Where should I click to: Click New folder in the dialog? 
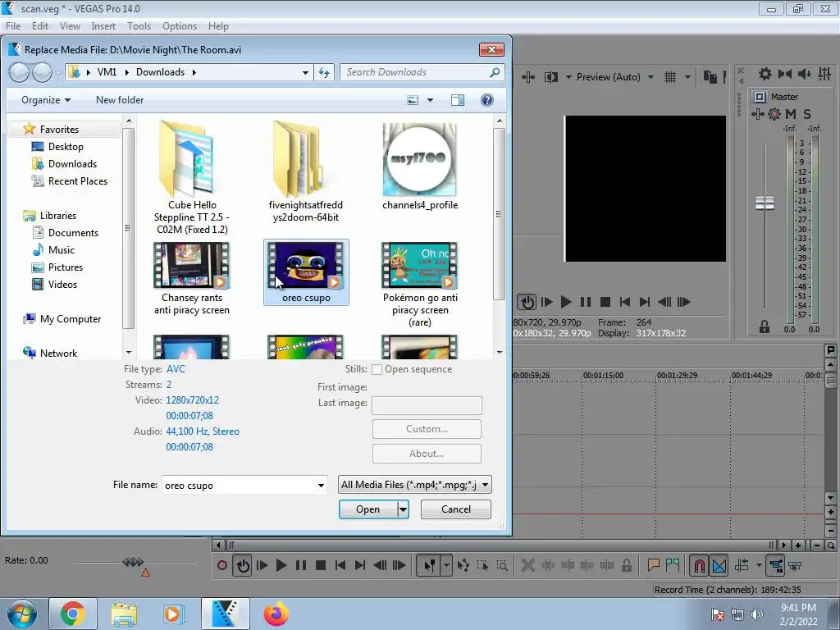[x=120, y=99]
